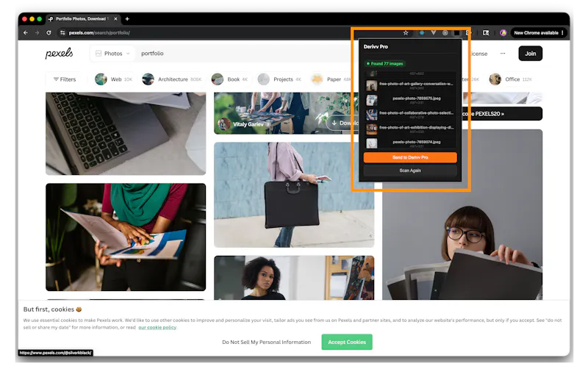Viewport: 588px width, 380px height.
Task: Click the pexels.com address bar URL
Action: (99, 32)
